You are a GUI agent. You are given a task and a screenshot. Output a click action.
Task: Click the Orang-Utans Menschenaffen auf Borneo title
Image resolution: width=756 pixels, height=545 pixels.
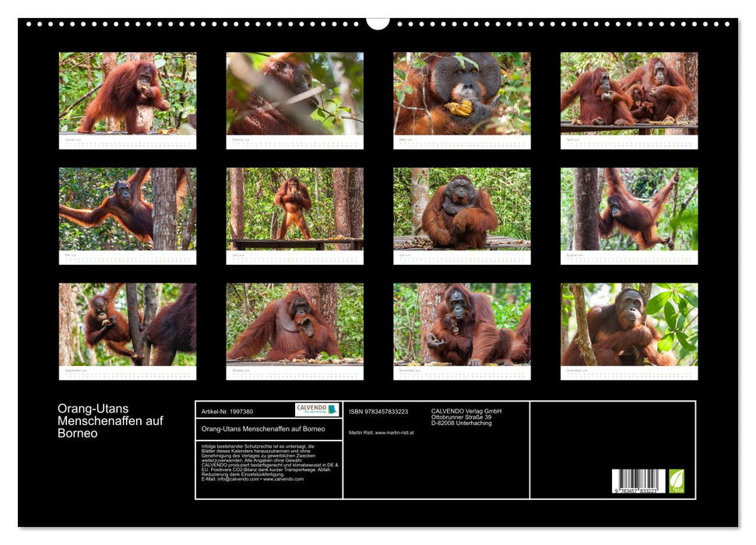pyautogui.click(x=264, y=430)
